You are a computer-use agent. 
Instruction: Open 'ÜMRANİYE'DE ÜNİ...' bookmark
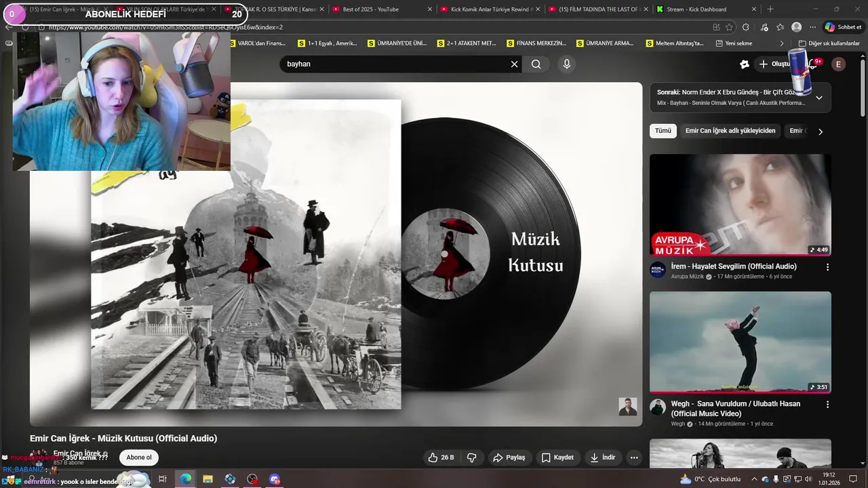pyautogui.click(x=397, y=43)
